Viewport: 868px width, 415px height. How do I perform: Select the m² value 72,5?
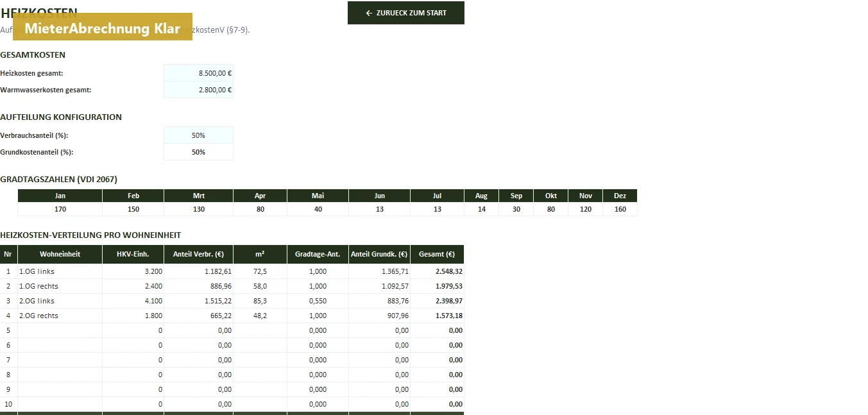coord(260,271)
